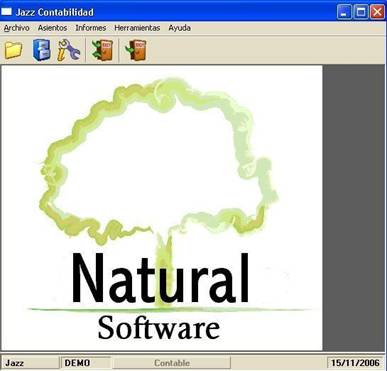This screenshot has height=371, width=387.
Task: Click the exit door icon with two arrows
Action: [103, 50]
